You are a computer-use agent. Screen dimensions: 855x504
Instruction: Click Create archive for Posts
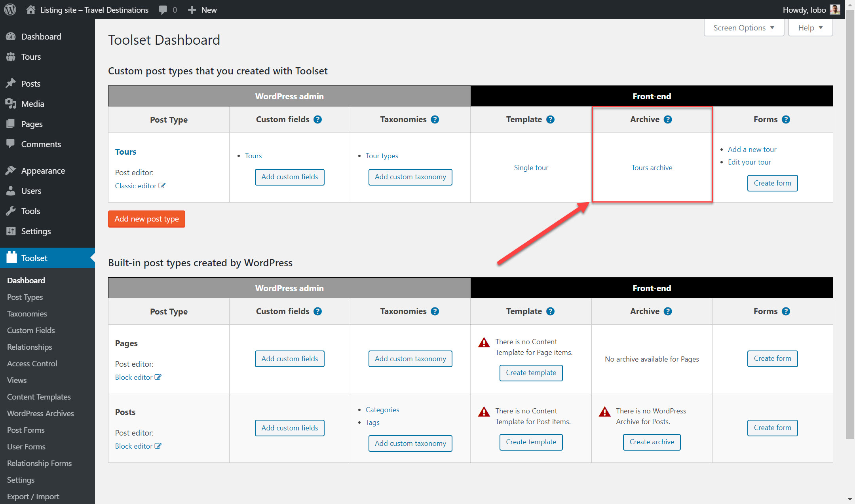click(652, 442)
